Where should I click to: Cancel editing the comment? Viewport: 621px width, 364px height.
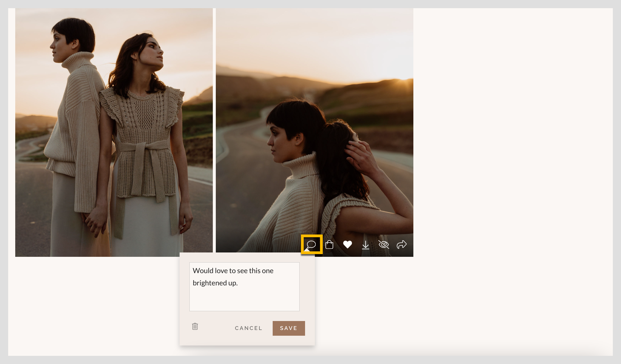pyautogui.click(x=248, y=328)
